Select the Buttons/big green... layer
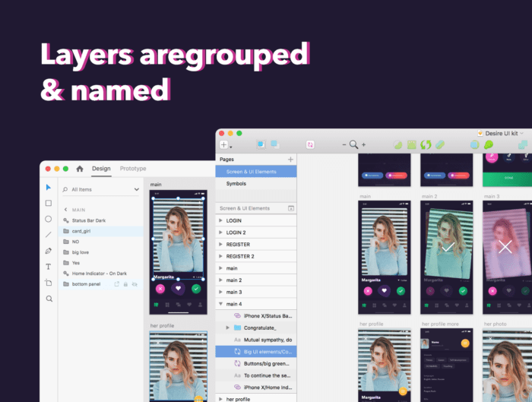The image size is (532, 402). coord(256,364)
